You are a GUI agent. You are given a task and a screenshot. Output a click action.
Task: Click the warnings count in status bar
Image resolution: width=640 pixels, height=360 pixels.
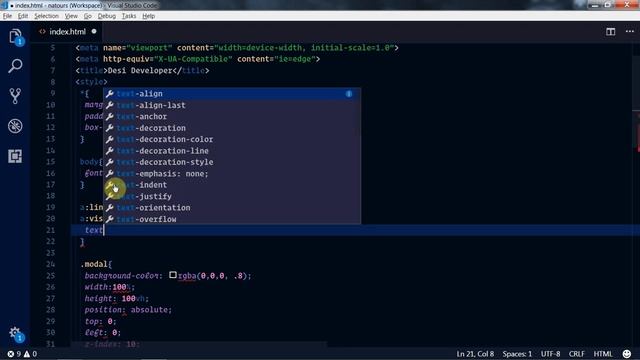pyautogui.click(x=31, y=354)
